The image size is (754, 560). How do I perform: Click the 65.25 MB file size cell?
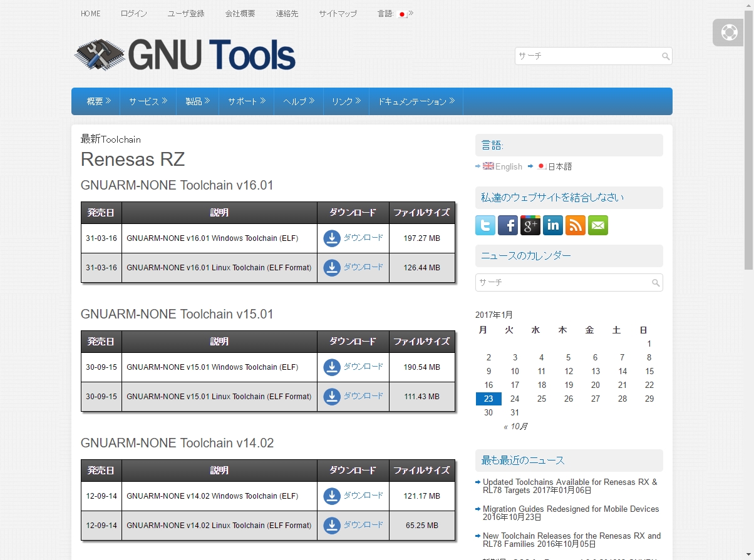point(422,526)
